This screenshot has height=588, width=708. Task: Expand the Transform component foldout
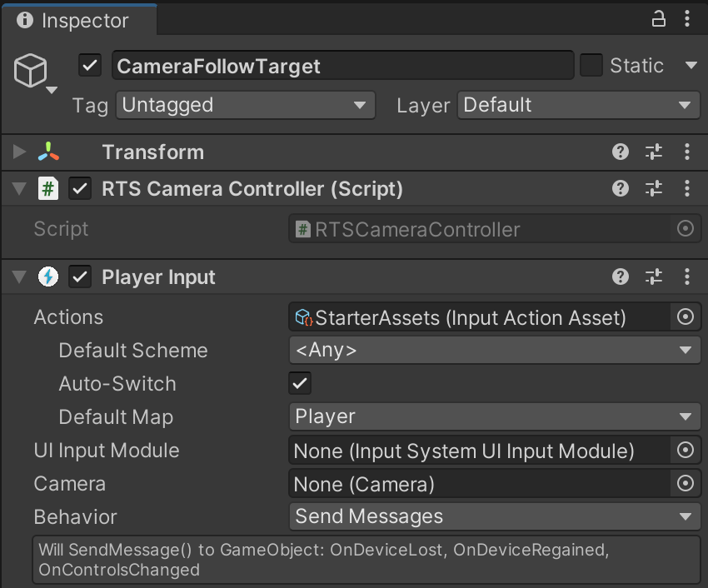[x=20, y=152]
